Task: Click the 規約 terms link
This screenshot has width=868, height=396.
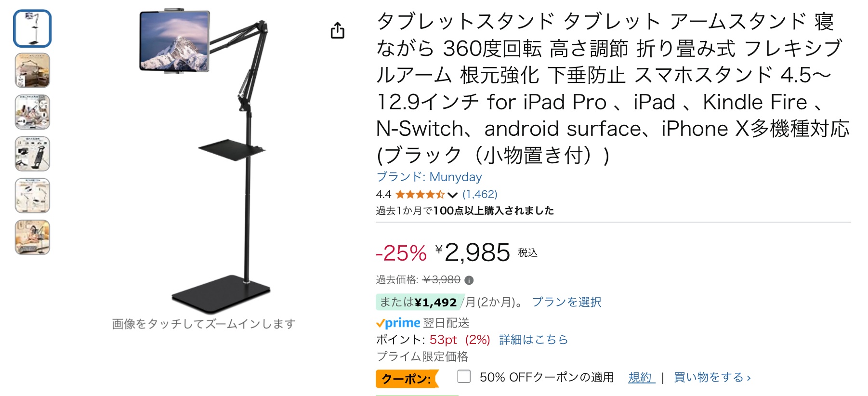Action: (x=641, y=377)
